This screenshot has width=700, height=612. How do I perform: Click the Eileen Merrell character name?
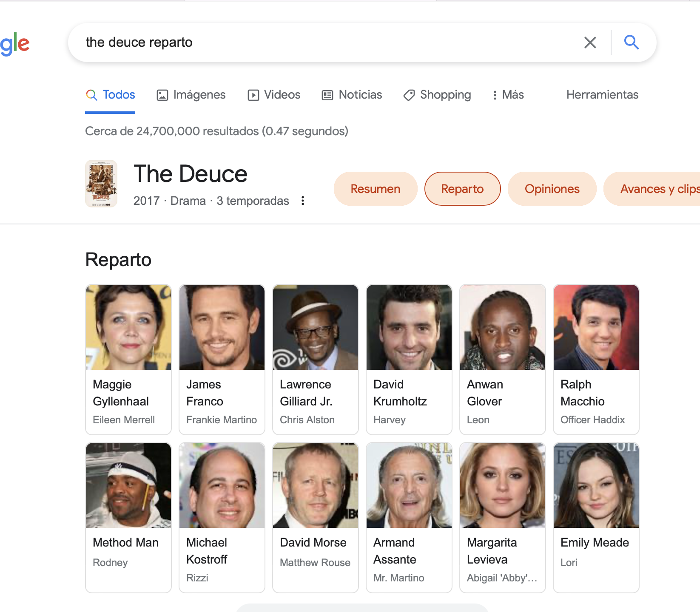coord(124,419)
